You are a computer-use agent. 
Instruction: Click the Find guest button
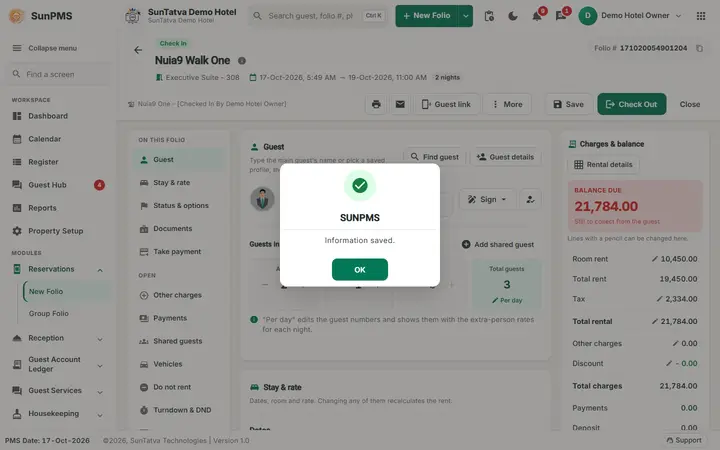click(x=434, y=157)
